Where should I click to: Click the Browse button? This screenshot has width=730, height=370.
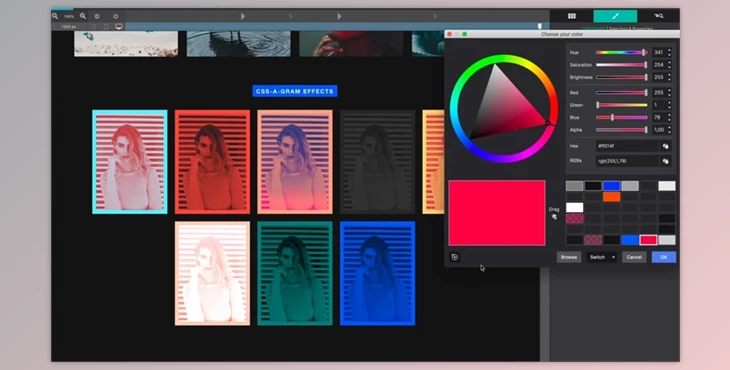pos(568,257)
